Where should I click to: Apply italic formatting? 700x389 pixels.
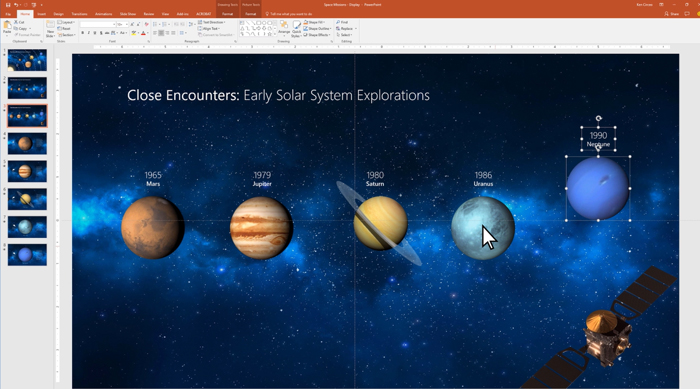[88, 33]
